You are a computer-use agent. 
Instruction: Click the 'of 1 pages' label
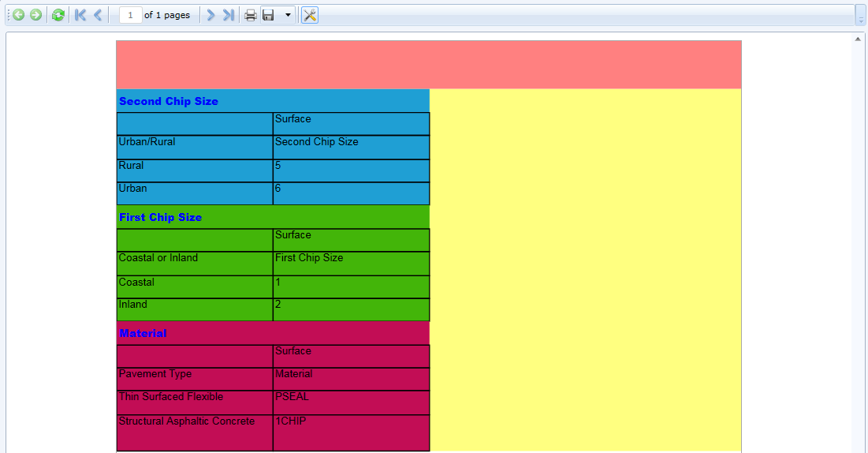click(167, 15)
